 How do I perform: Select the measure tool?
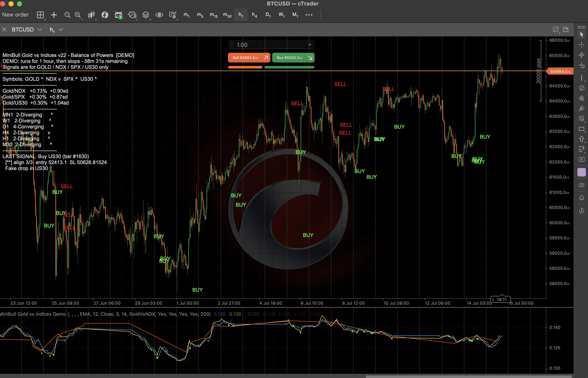582,65
